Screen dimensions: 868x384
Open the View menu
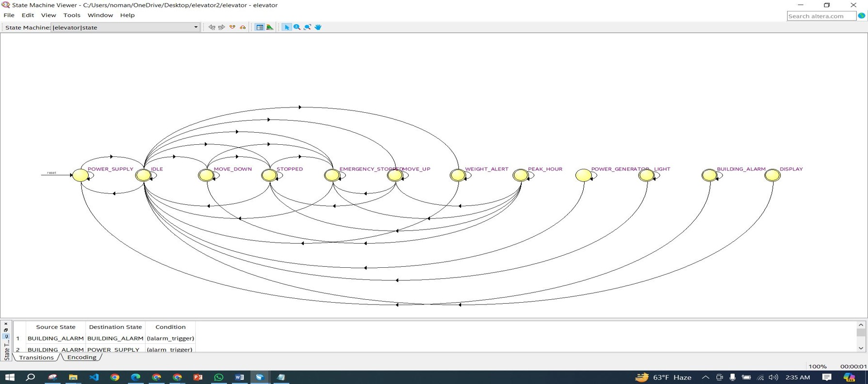(x=48, y=15)
